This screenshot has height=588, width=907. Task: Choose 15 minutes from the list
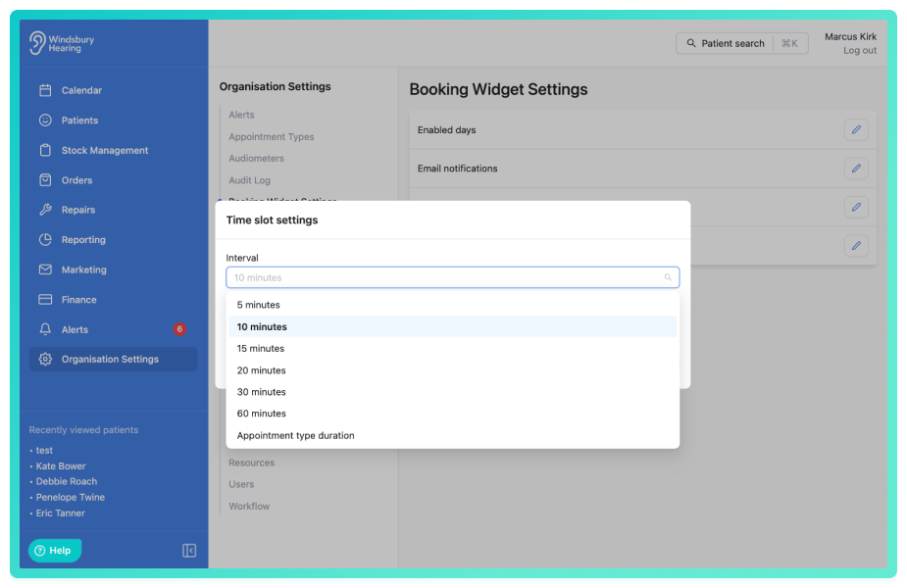452,349
